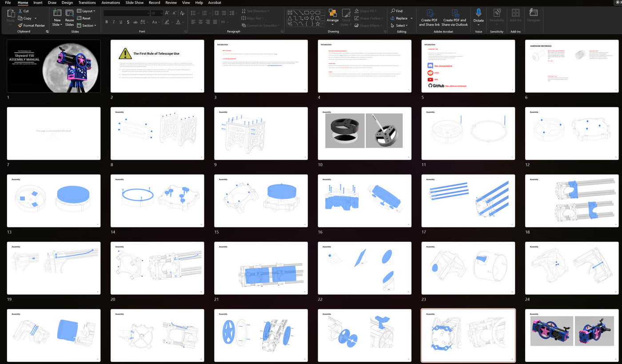Toggle Underline formatting
The image size is (622, 364).
[121, 22]
